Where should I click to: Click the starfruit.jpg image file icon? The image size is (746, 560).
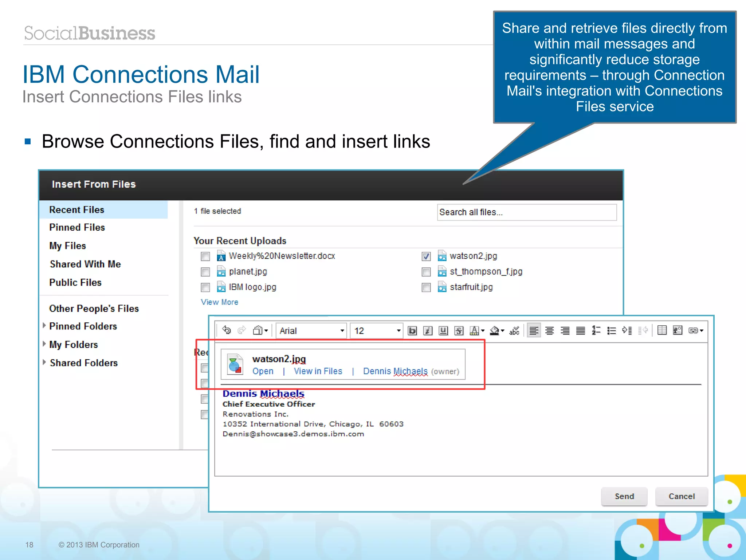pos(442,287)
